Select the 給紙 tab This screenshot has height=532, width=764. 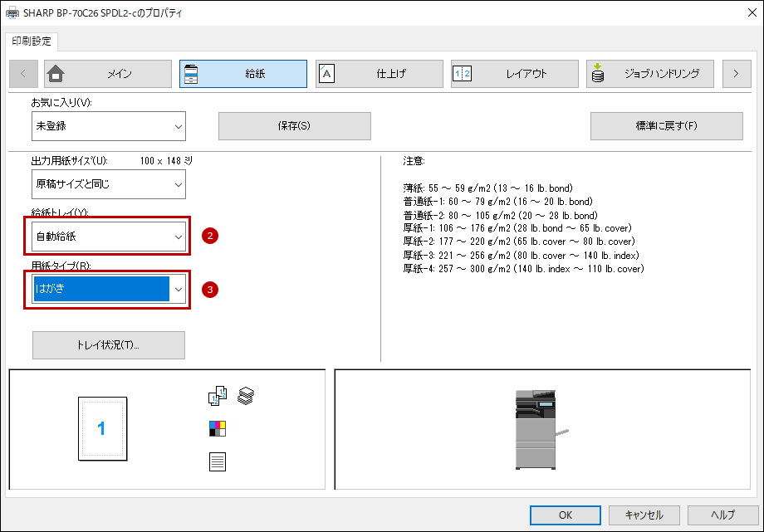tap(243, 74)
